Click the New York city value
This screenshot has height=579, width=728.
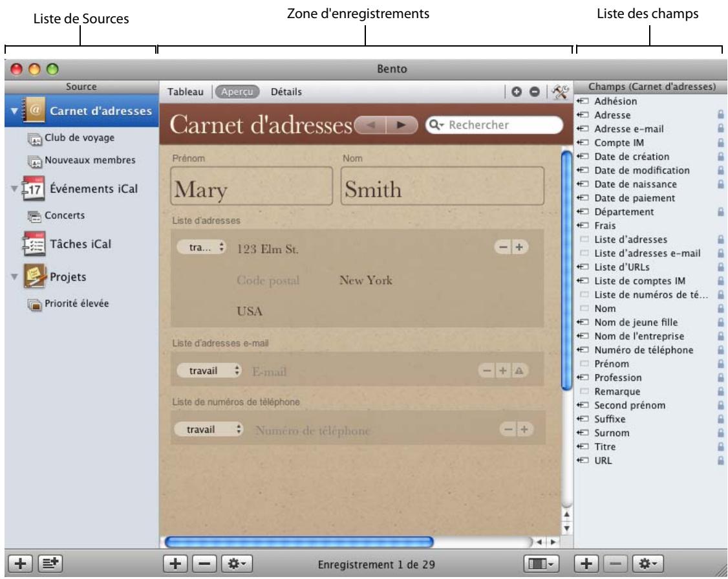[x=366, y=280]
